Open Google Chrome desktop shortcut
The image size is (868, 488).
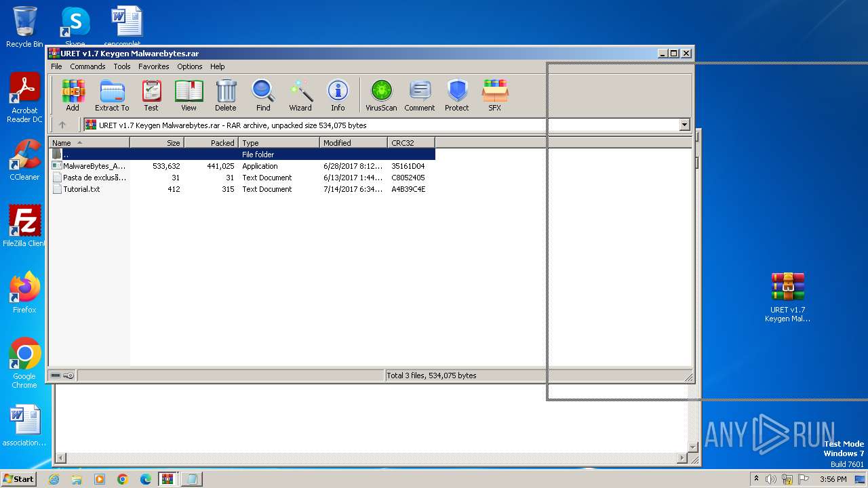tap(24, 363)
